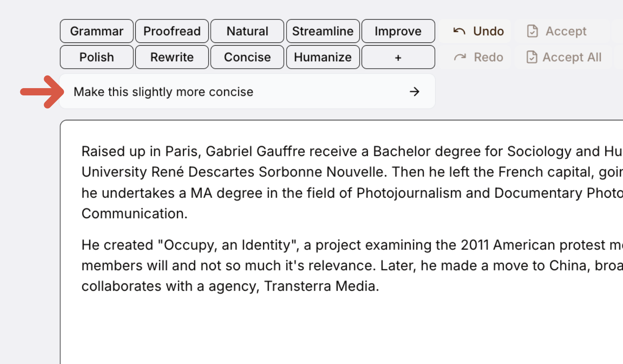Screen dimensions: 623x364
Task: Click the second paragraph about Occupy project
Action: click(x=307, y=266)
